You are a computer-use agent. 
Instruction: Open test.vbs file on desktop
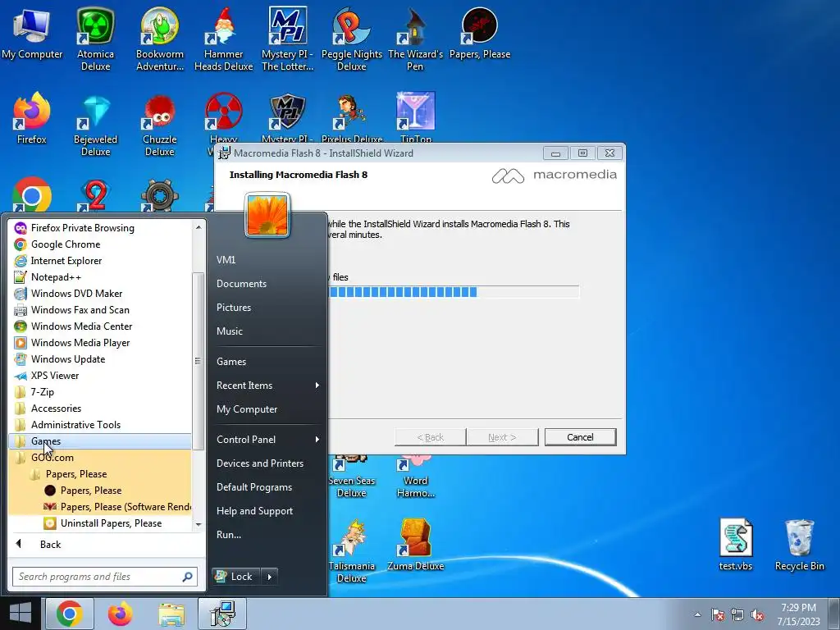pyautogui.click(x=736, y=545)
